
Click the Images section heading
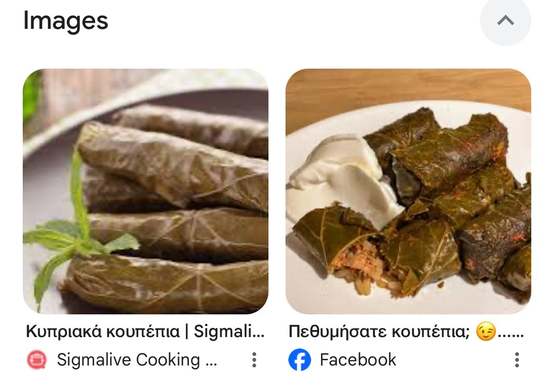coord(66,21)
